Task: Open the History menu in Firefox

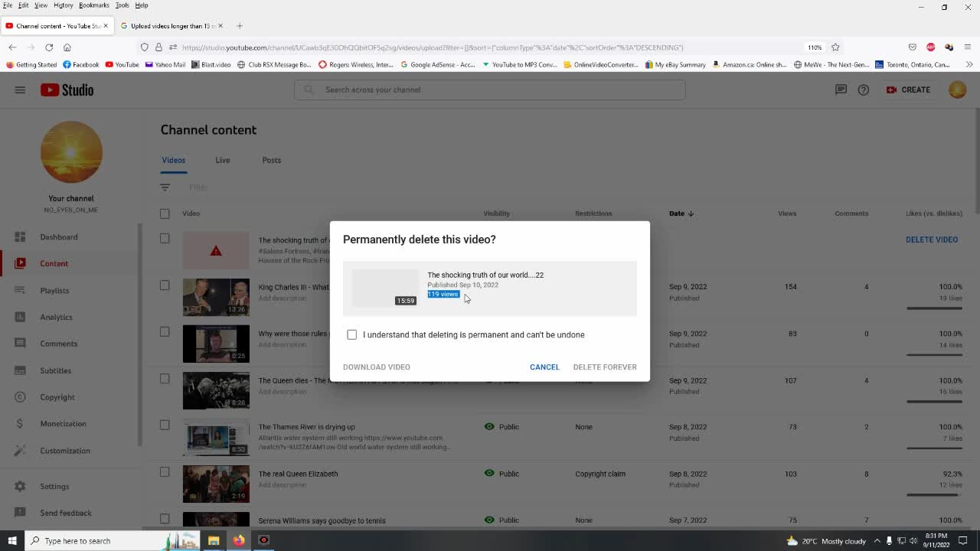Action: (63, 5)
